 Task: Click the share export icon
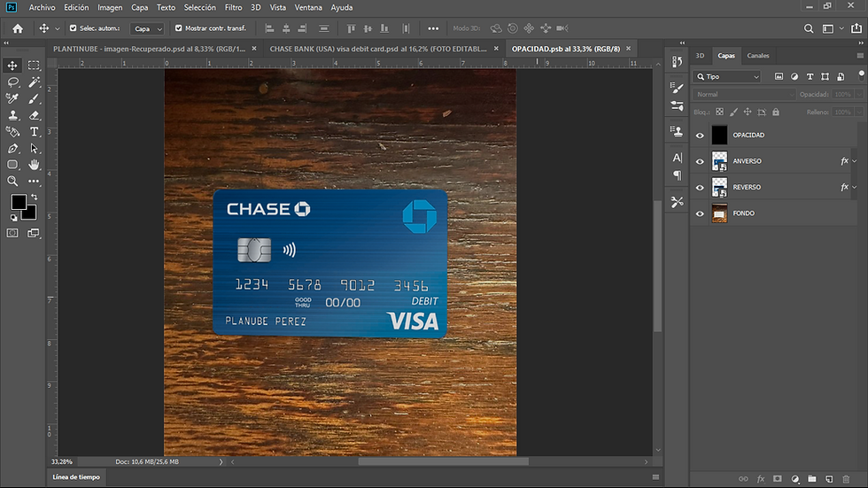[856, 28]
